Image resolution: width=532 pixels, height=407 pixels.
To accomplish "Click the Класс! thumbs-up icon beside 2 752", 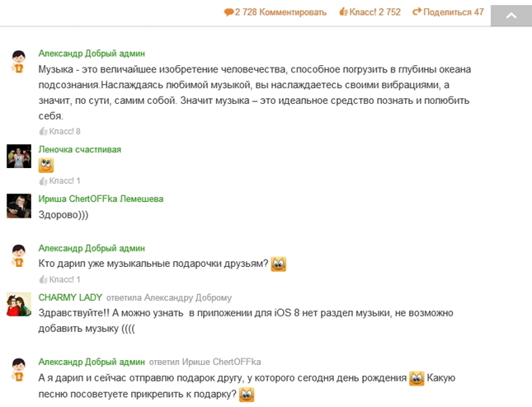I will (x=343, y=12).
